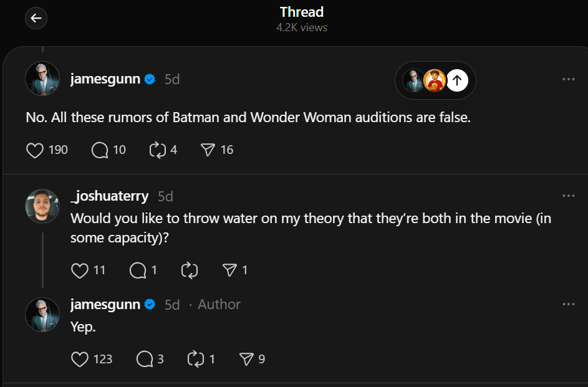Open _joshuaterry's profile picture
The height and width of the screenshot is (387, 588).
(x=42, y=206)
